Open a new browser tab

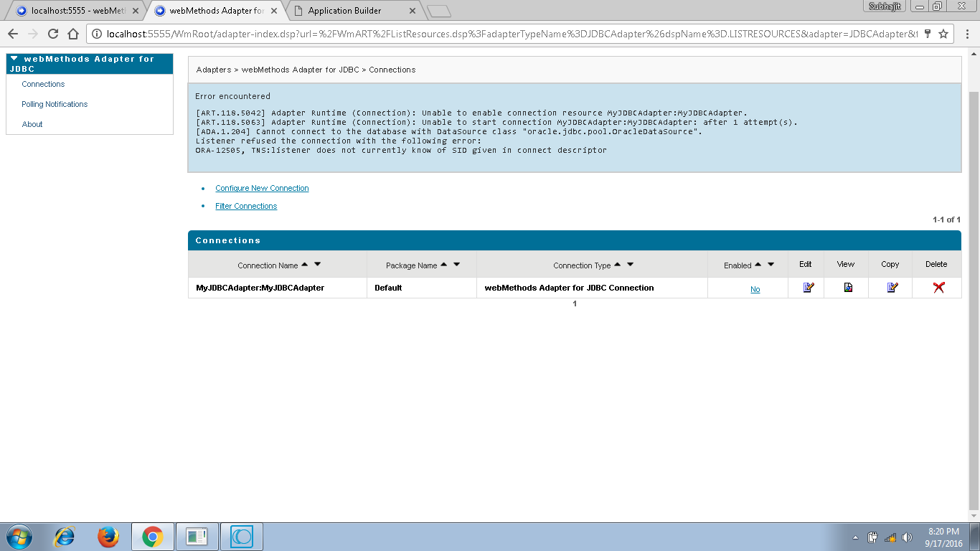tap(439, 11)
